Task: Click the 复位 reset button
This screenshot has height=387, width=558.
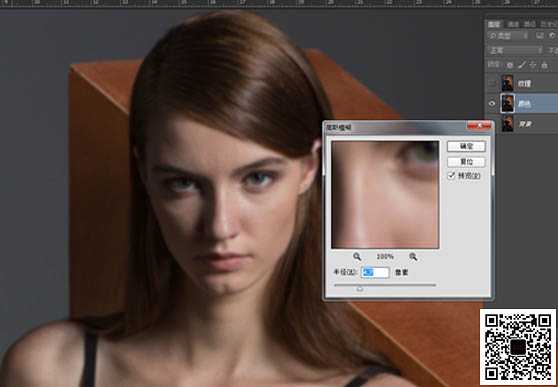Action: 466,162
